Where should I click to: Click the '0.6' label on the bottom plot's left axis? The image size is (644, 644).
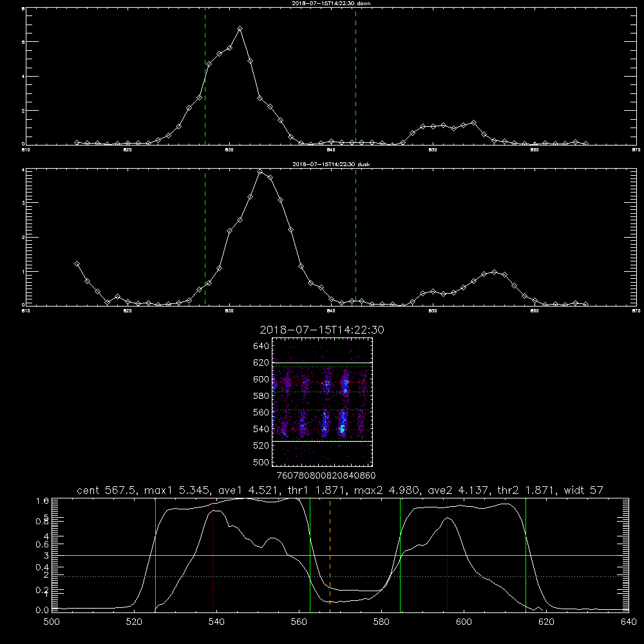(x=43, y=544)
